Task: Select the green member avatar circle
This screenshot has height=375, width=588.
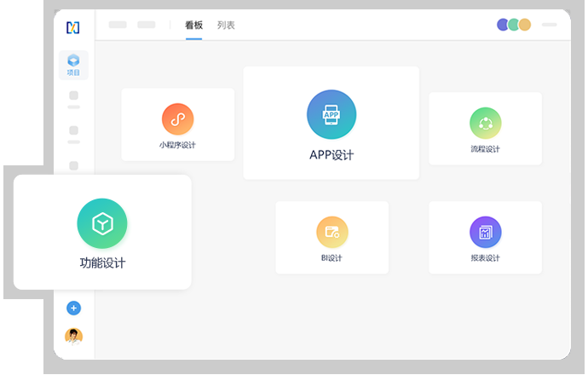Action: coord(514,25)
